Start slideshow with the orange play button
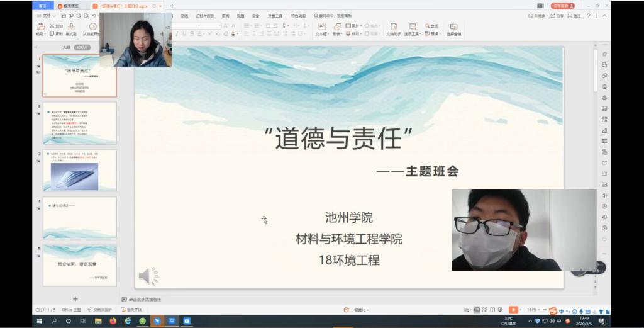This screenshot has height=328, width=644. tap(513, 310)
